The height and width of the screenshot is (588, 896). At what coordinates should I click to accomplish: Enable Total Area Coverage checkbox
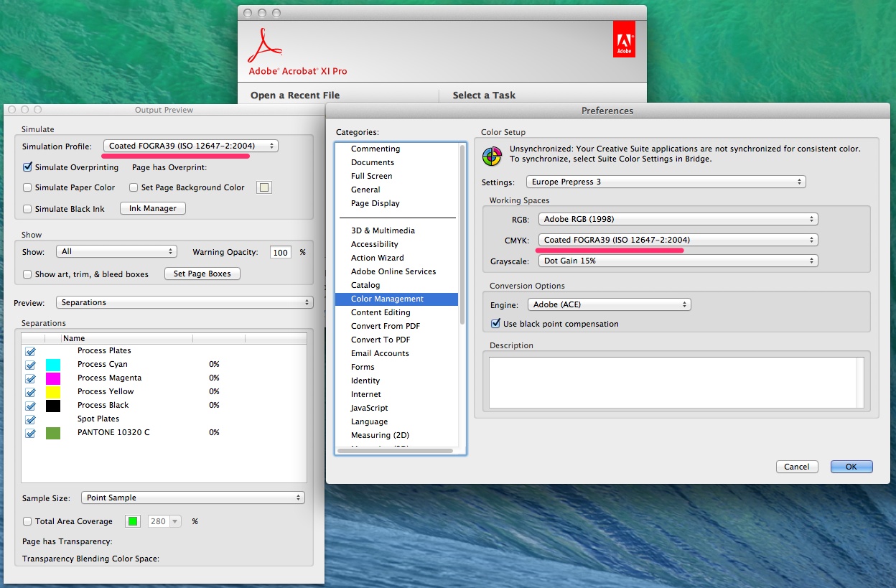coord(27,521)
